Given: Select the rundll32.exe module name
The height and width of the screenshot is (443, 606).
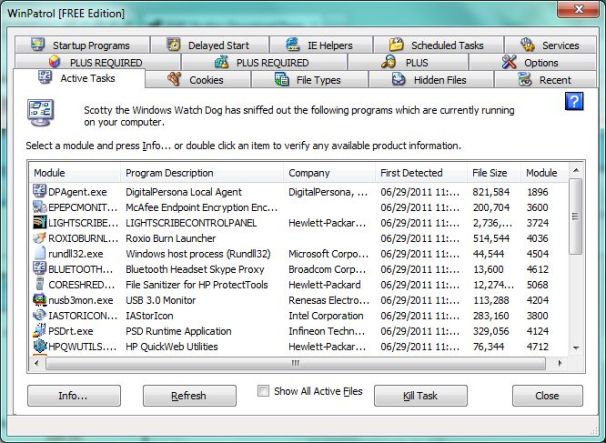Looking at the screenshot, I should click(x=76, y=254).
